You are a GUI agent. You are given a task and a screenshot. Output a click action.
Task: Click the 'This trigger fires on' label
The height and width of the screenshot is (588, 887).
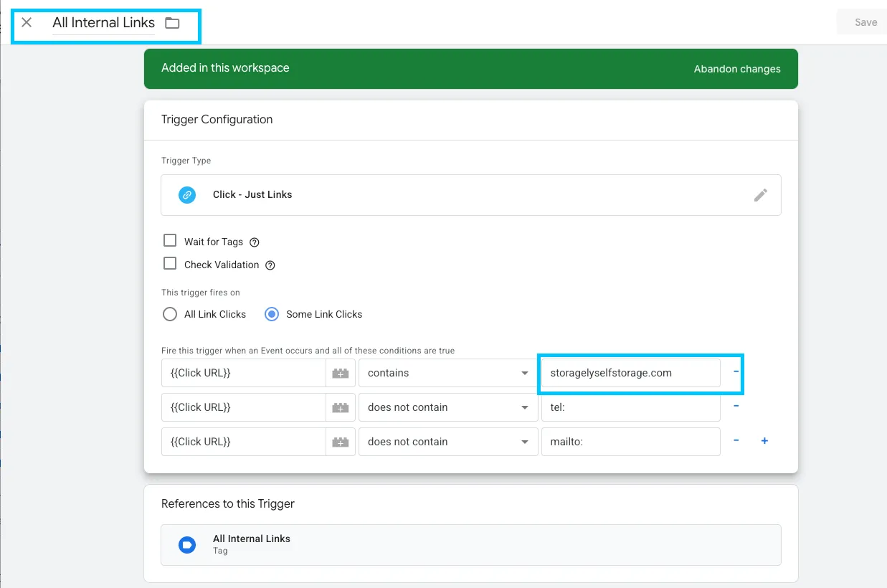click(201, 293)
